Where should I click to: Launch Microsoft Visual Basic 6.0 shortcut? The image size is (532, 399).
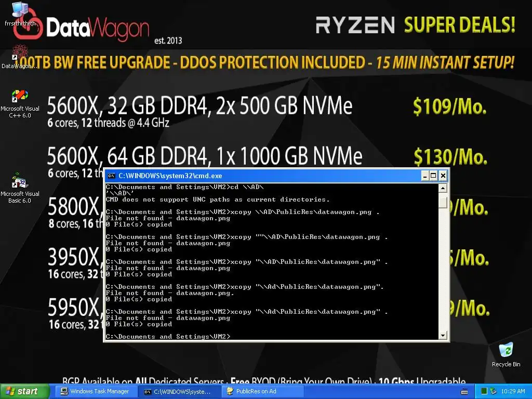point(20,188)
